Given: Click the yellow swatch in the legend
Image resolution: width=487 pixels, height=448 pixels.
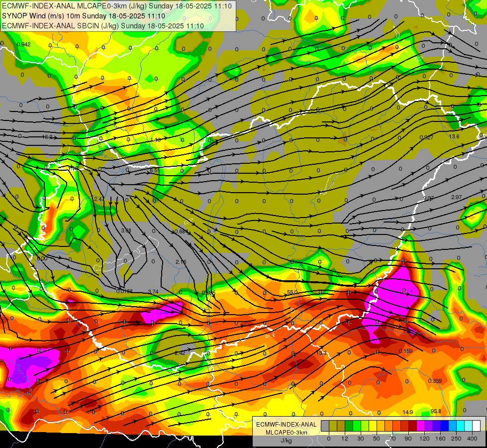Looking at the screenshot, I should pos(373,426).
